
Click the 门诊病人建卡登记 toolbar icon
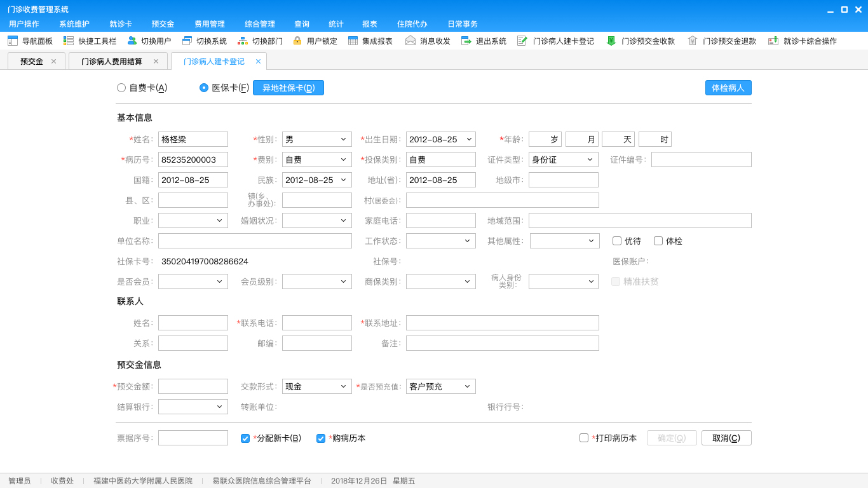click(x=522, y=41)
